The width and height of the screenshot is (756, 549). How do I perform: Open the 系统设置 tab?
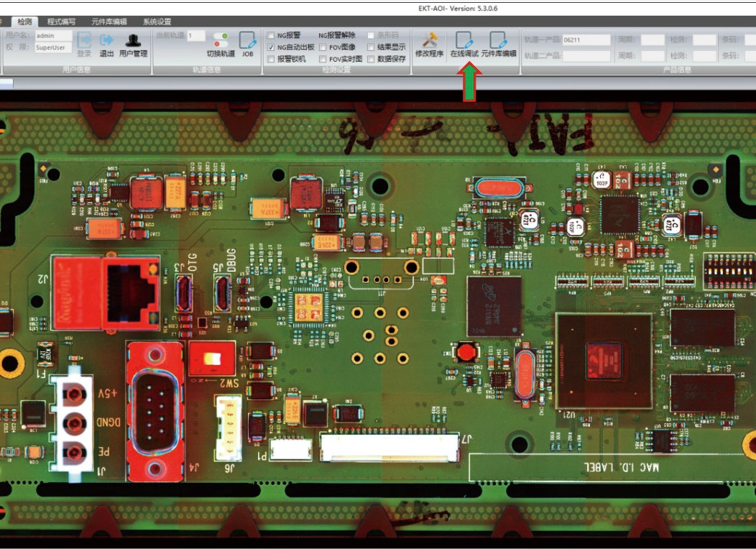point(157,22)
